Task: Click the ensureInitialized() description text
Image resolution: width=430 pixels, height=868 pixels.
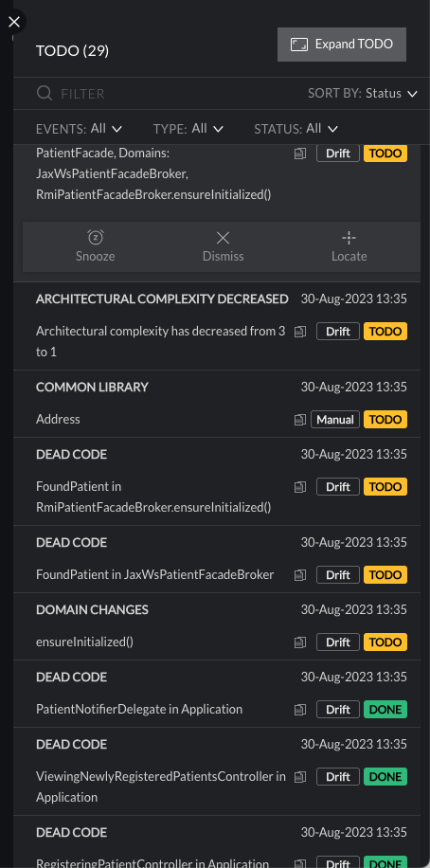Action: 84,642
